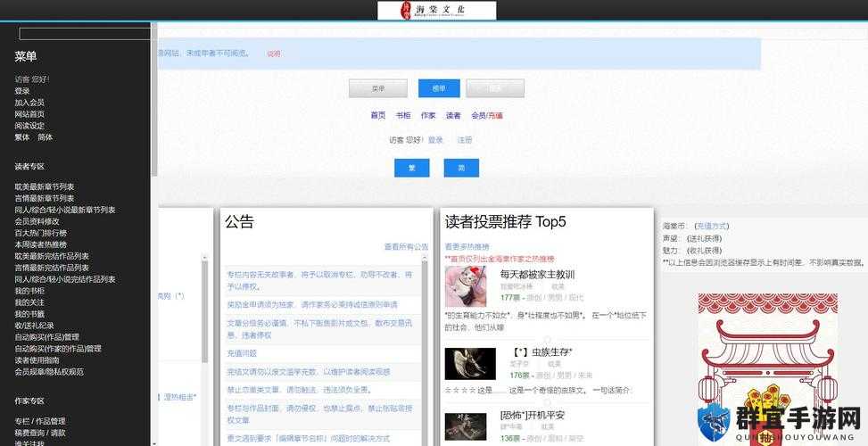Viewport: 868px width, 446px height.
Task: Click the 登录 link beside 访客 您好
Action: (435, 141)
